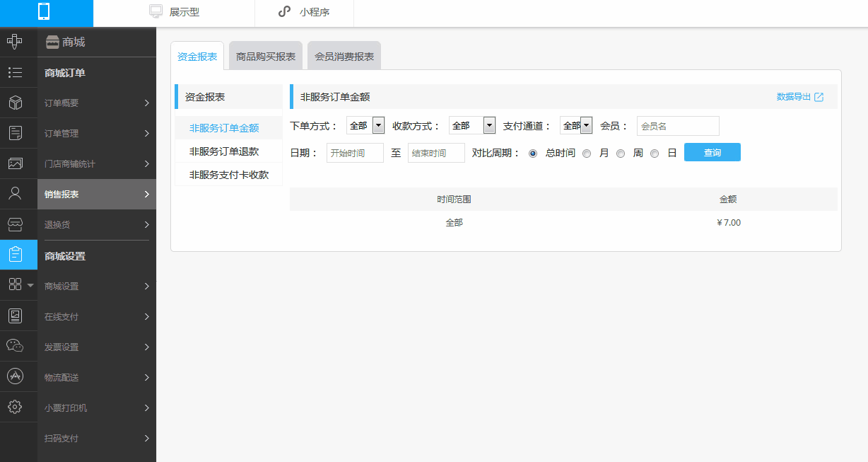Open the 小程序 top tab
Viewport: 868px width, 462px height.
(304, 12)
